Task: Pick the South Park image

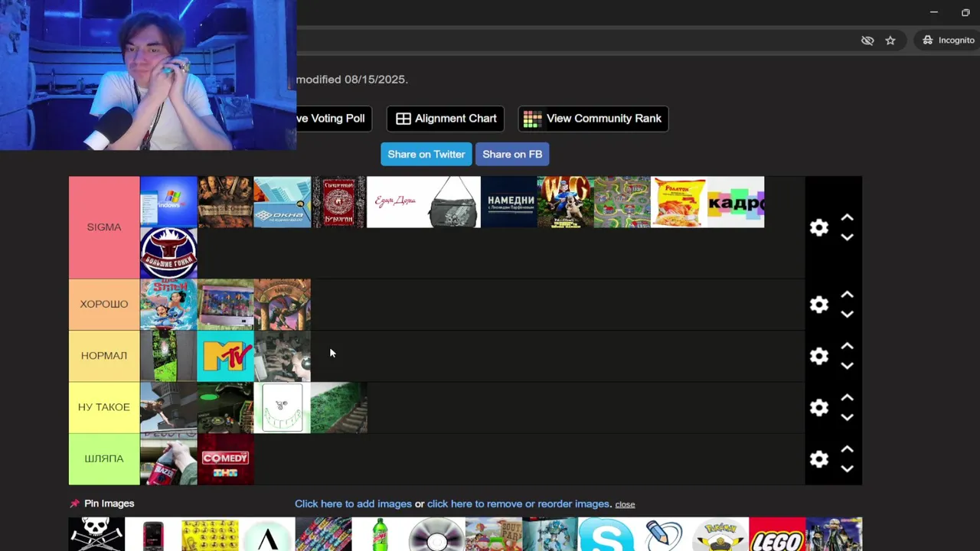Action: click(493, 534)
